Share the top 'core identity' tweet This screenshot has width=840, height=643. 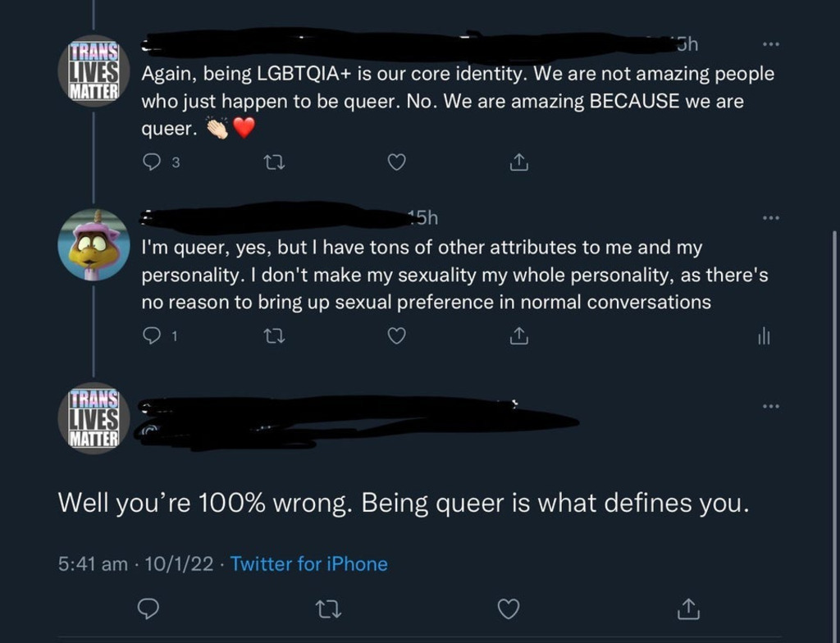pos(518,162)
